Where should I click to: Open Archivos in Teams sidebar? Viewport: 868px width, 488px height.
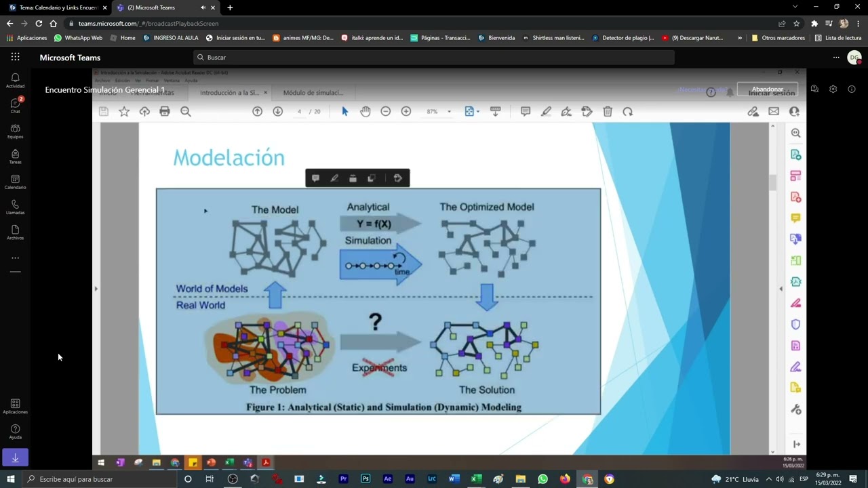(x=15, y=232)
